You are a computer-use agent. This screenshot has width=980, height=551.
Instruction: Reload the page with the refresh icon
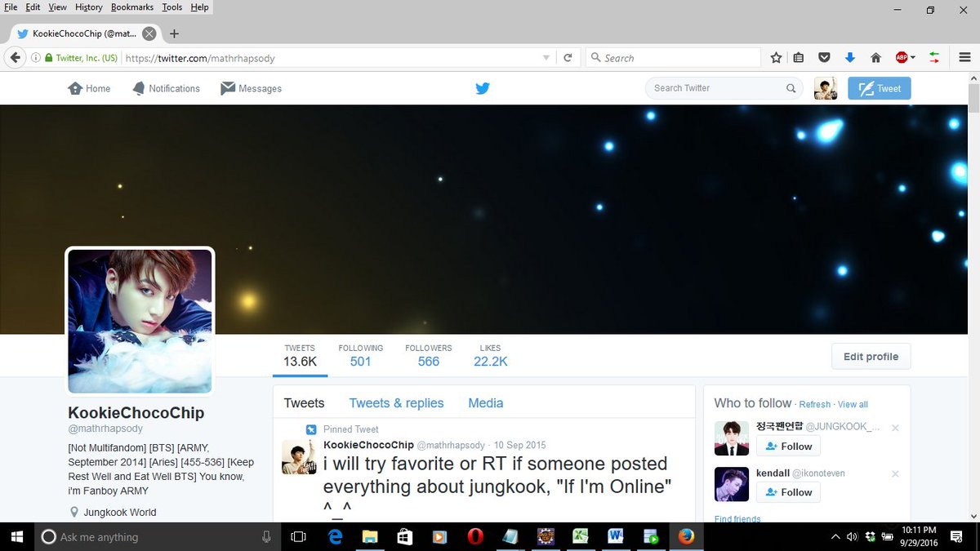(x=568, y=58)
